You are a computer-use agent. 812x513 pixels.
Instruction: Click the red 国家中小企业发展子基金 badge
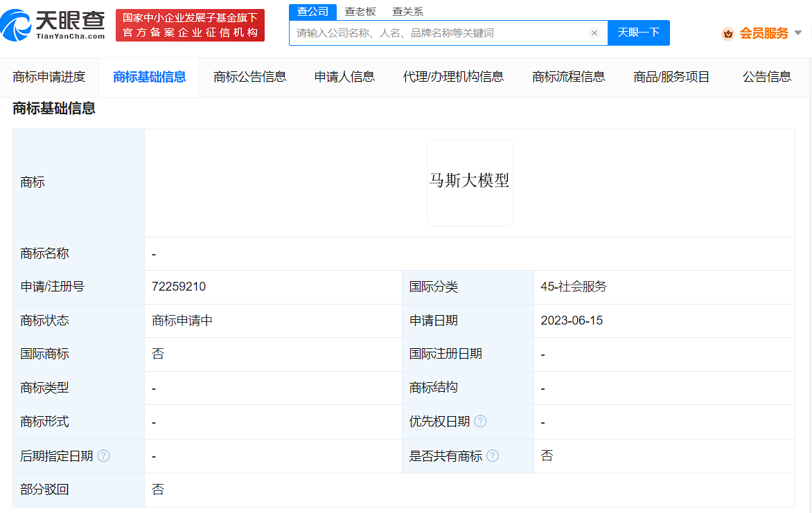[x=190, y=25]
